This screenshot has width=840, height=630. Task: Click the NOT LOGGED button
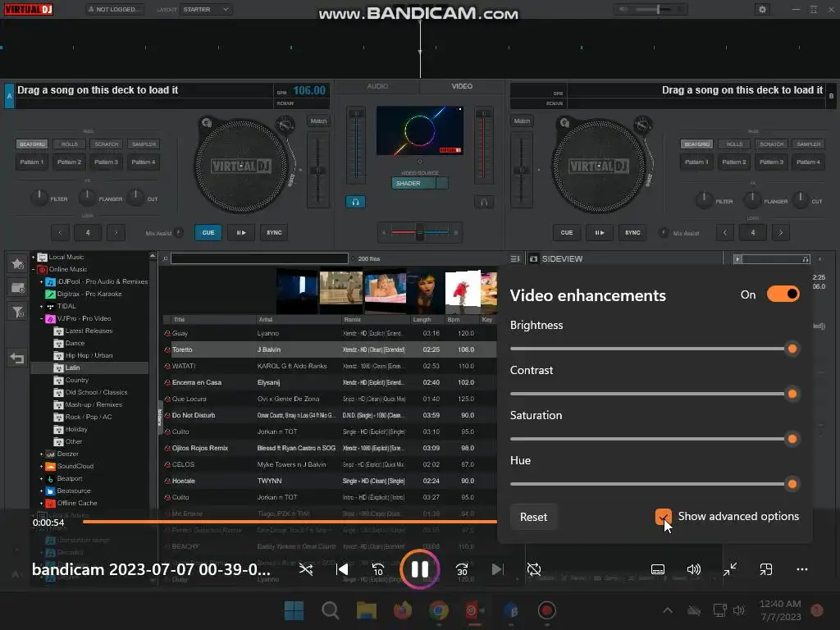[x=115, y=9]
